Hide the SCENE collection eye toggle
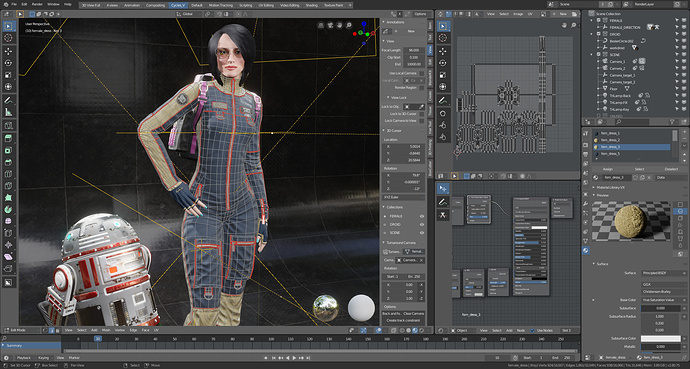 (422, 233)
